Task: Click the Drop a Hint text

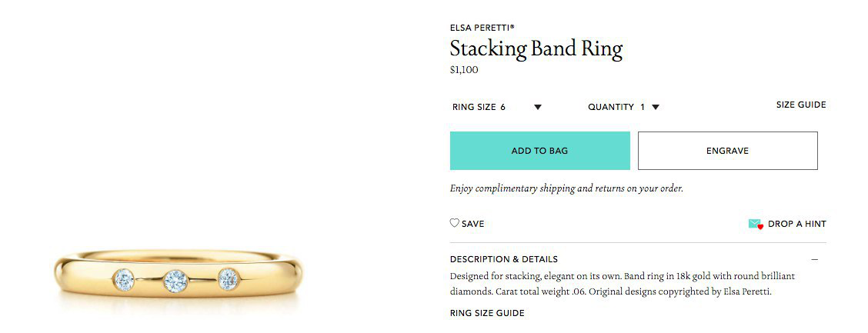Action: pos(796,224)
